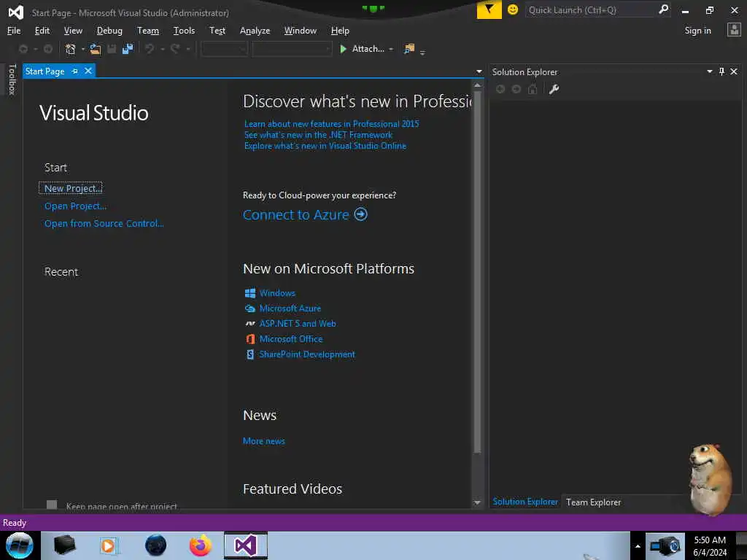The height and width of the screenshot is (560, 747).
Task: Open the Edit menu
Action: (x=42, y=31)
